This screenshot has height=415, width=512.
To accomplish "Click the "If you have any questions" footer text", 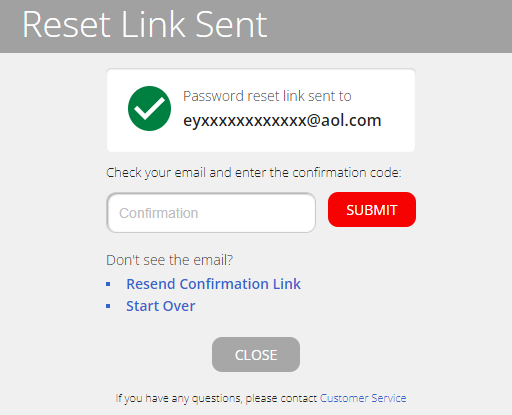I will (216, 398).
